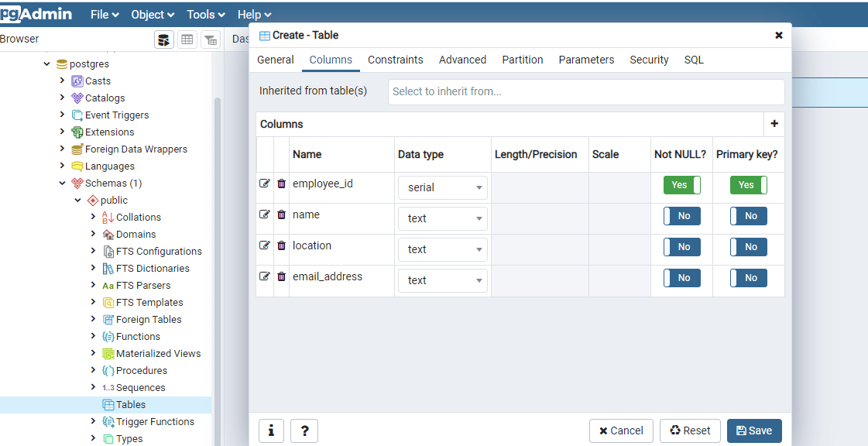Open the Object menu
868x446 pixels.
tap(153, 15)
